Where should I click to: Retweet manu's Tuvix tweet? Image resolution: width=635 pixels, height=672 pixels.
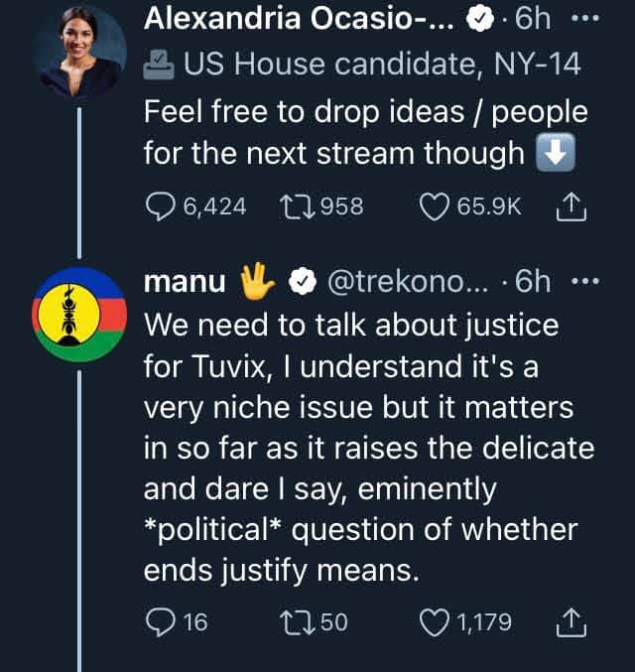pos(296,622)
